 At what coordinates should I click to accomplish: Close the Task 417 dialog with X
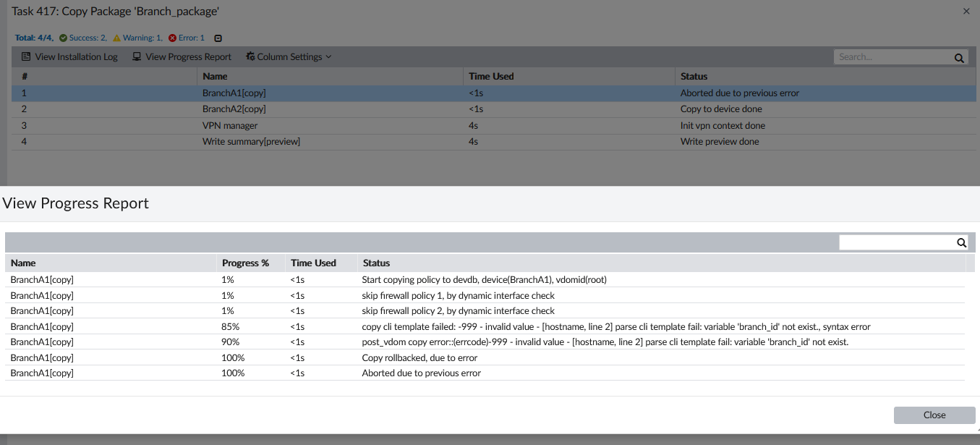tap(966, 12)
